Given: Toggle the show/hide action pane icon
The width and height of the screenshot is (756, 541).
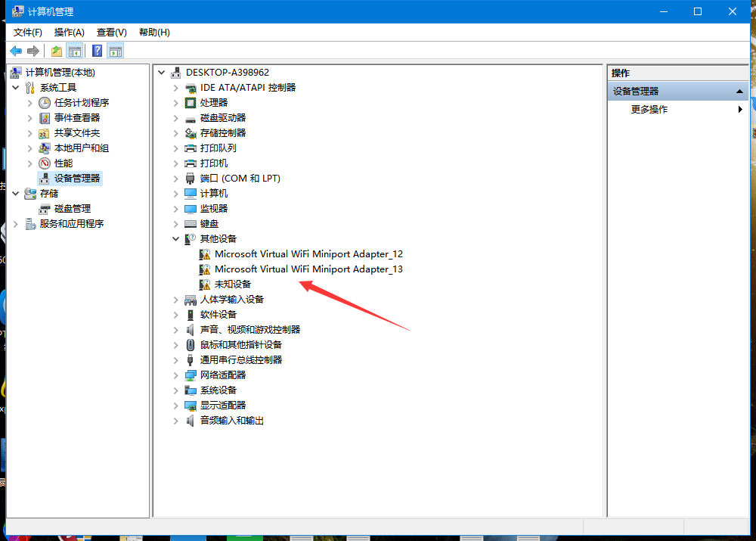Looking at the screenshot, I should pyautogui.click(x=116, y=51).
